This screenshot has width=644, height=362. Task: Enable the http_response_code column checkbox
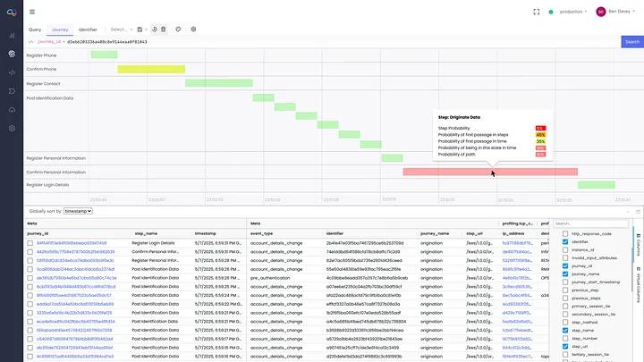[565, 233]
